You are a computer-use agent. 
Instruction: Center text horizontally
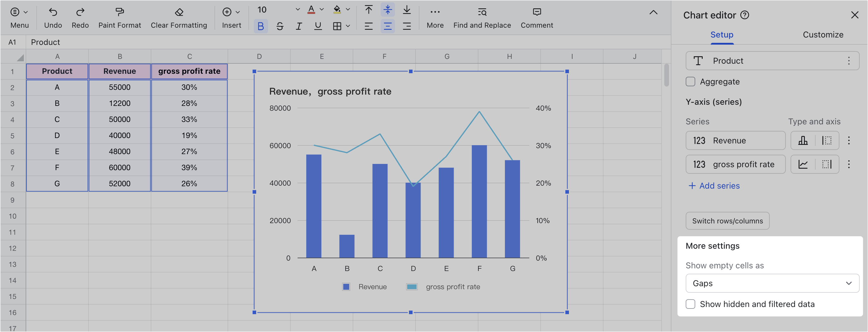coord(388,26)
